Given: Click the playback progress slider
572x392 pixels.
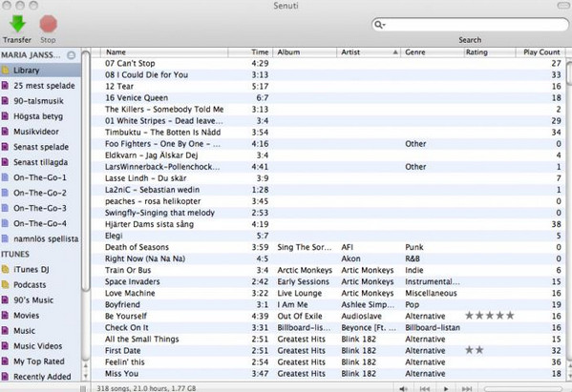Looking at the screenshot, I should tap(523, 389).
